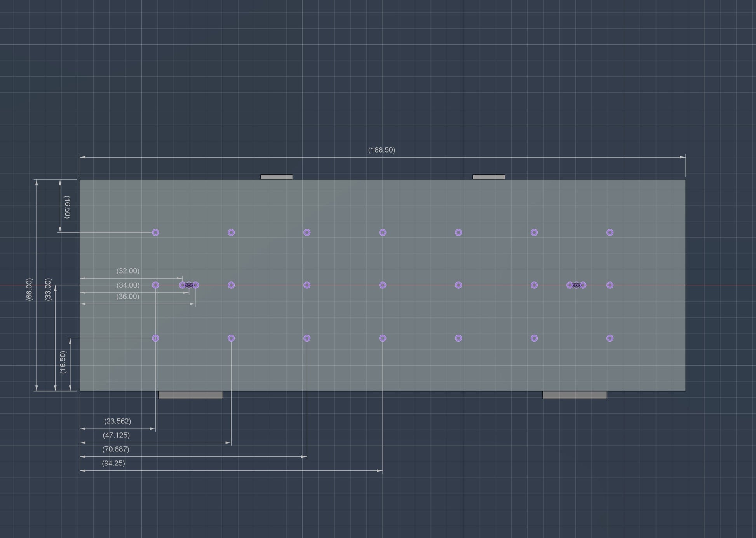756x538 pixels.
Task: Click the top-left small tab rectangle
Action: coord(276,177)
